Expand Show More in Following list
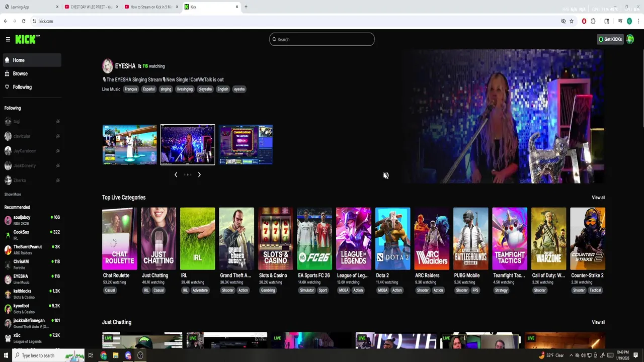This screenshot has height=362, width=644. pyautogui.click(x=13, y=195)
